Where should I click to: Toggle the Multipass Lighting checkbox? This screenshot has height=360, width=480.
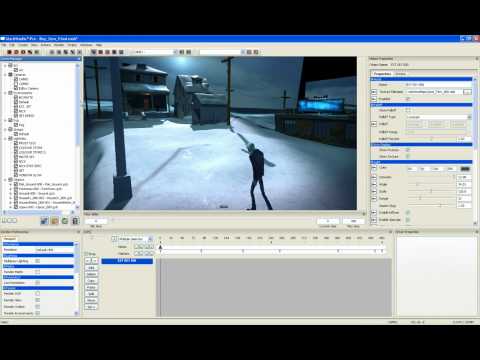(37, 261)
